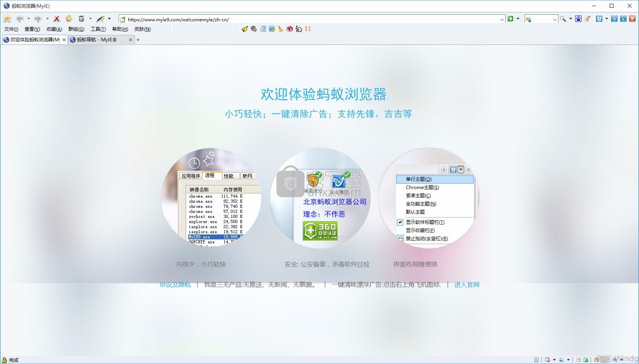The width and height of the screenshot is (639, 364).
Task: Click the blue skin shirt icon
Action: click(599, 19)
